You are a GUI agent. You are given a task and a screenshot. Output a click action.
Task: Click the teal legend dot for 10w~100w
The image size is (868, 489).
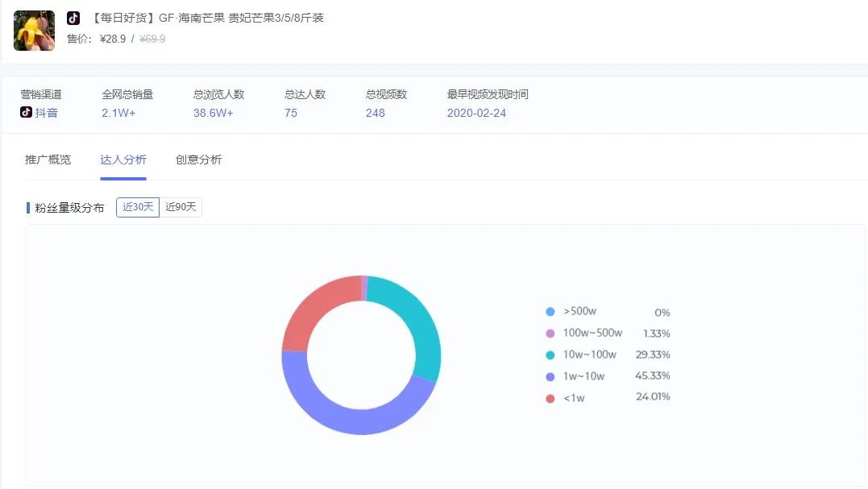click(x=550, y=354)
